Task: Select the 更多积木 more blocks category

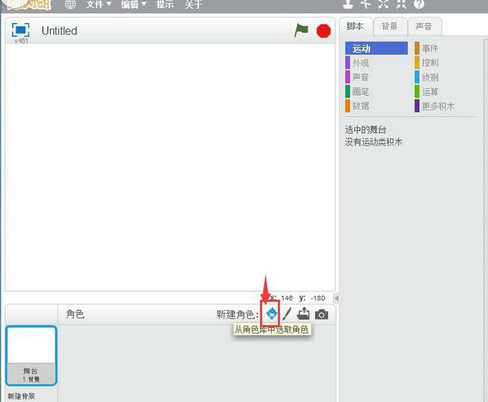Action: [x=435, y=106]
